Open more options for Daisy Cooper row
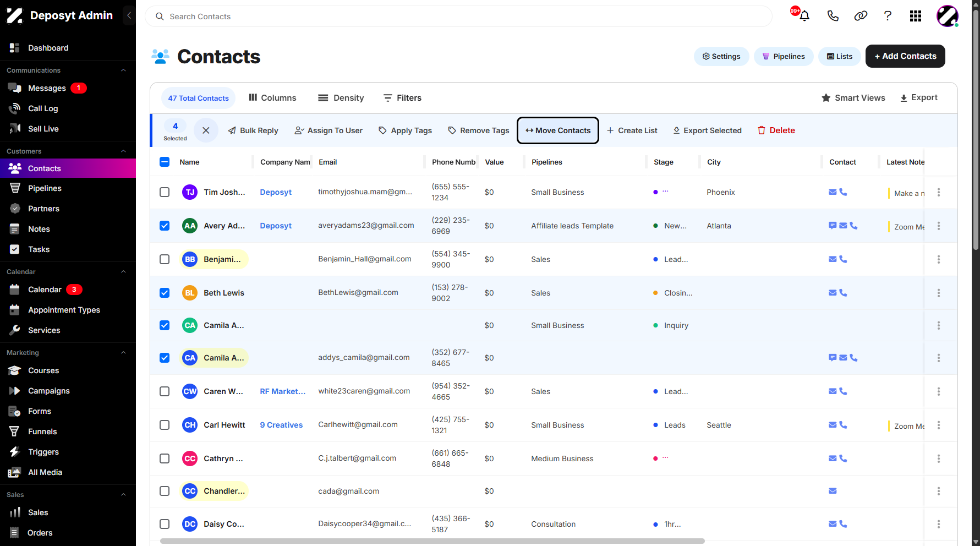 (939, 524)
